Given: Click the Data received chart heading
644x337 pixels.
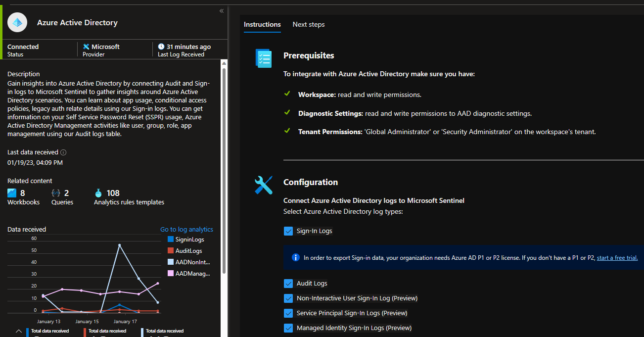Looking at the screenshot, I should [x=27, y=230].
